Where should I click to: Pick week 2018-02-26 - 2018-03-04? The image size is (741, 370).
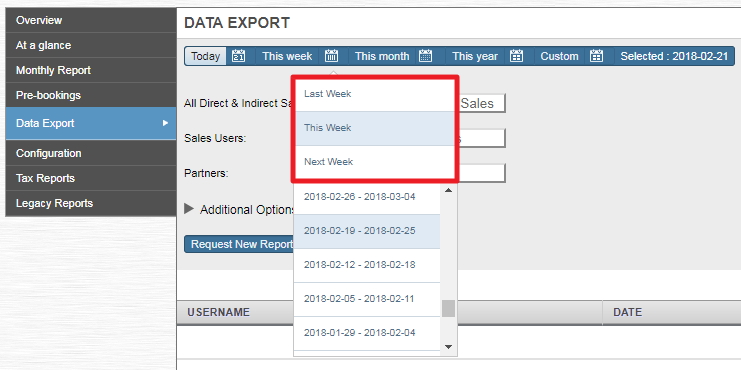(367, 197)
